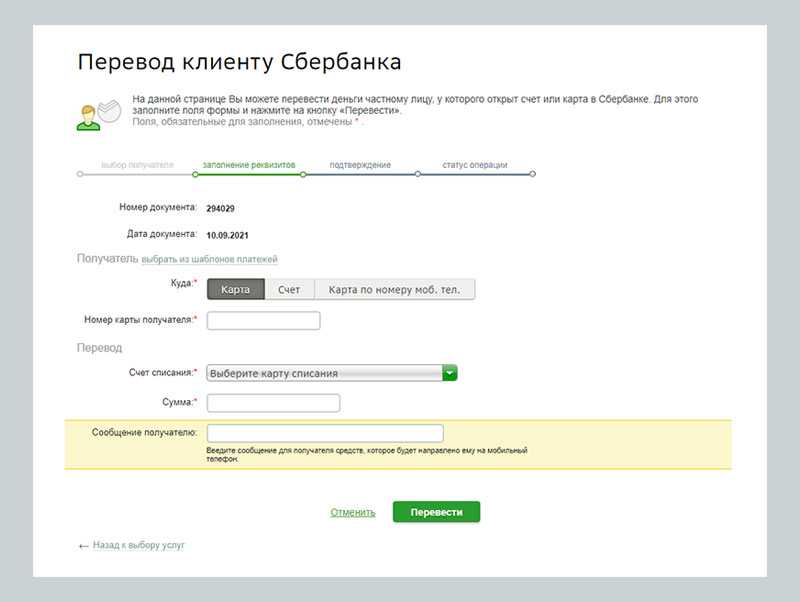This screenshot has width=800, height=602.
Task: Click the Счет списания label
Action: coord(162,372)
